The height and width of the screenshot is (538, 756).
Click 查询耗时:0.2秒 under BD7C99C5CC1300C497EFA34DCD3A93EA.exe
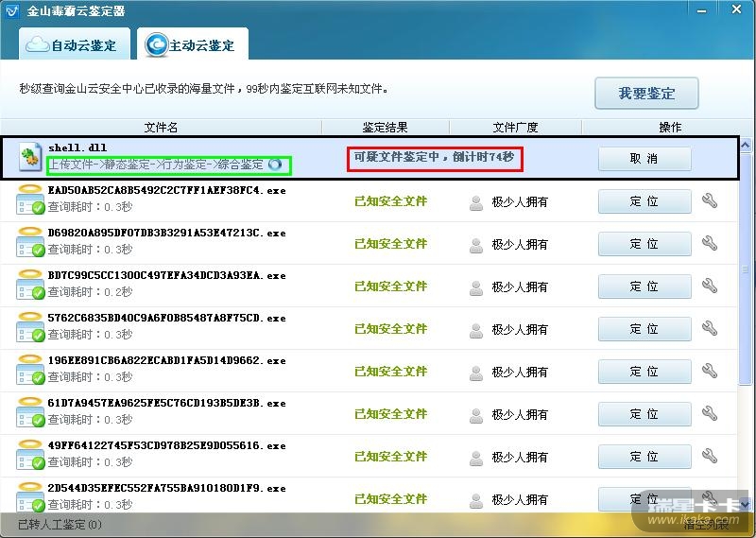[x=90, y=292]
